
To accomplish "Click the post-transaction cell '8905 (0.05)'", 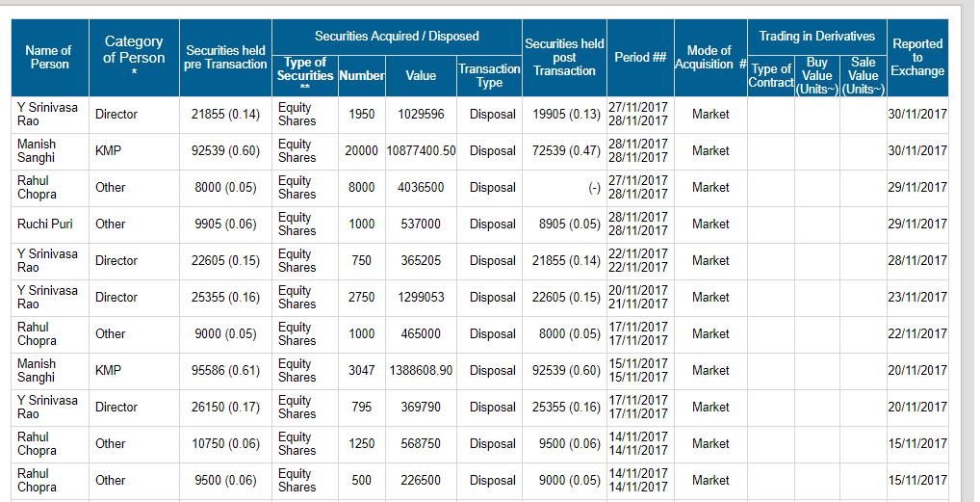I will tap(566, 225).
